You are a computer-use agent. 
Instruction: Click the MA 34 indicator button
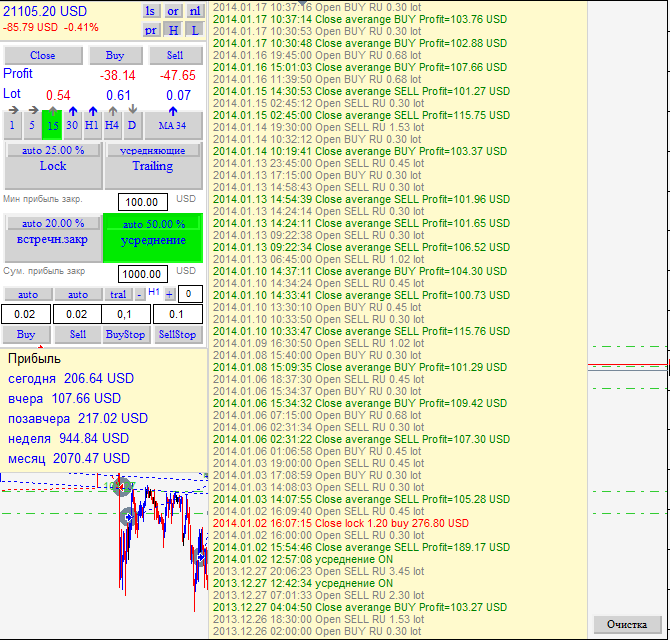pos(173,125)
